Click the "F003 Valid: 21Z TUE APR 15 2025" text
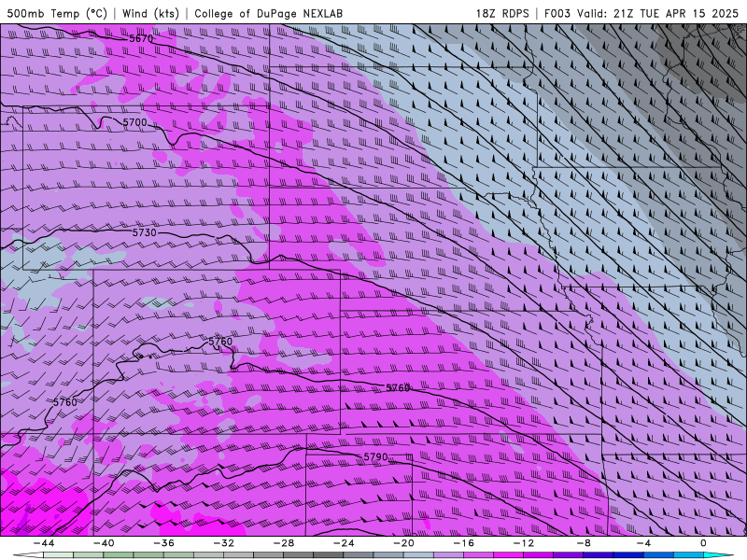Screen dimensions: 747x560 coord(641,13)
